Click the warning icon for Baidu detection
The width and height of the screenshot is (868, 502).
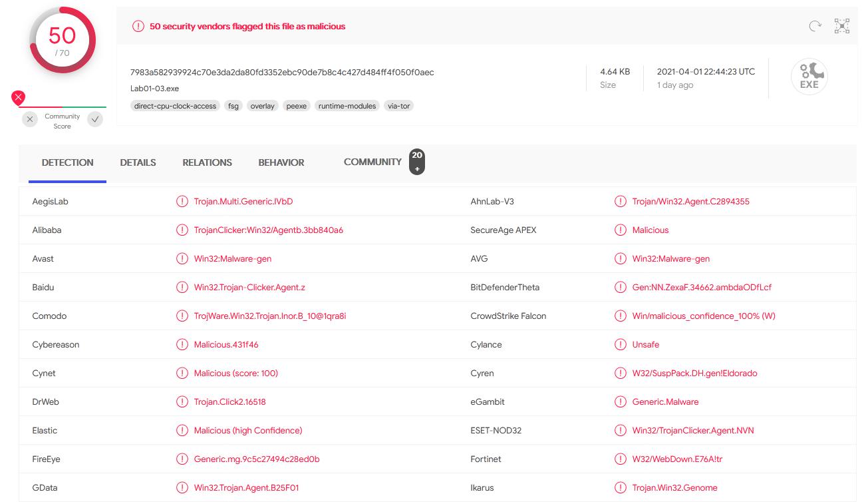(x=182, y=287)
